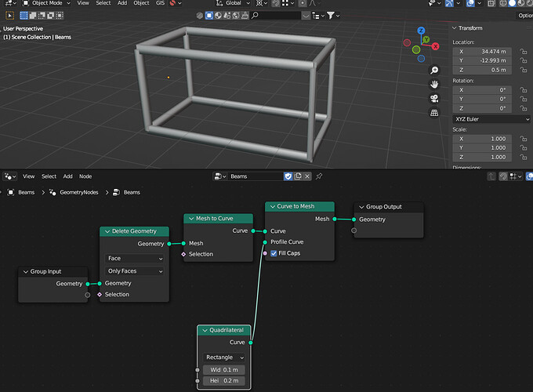The image size is (533, 392).
Task: Open the Rectangle mode dropdown in Quadrilateral
Action: click(x=224, y=358)
